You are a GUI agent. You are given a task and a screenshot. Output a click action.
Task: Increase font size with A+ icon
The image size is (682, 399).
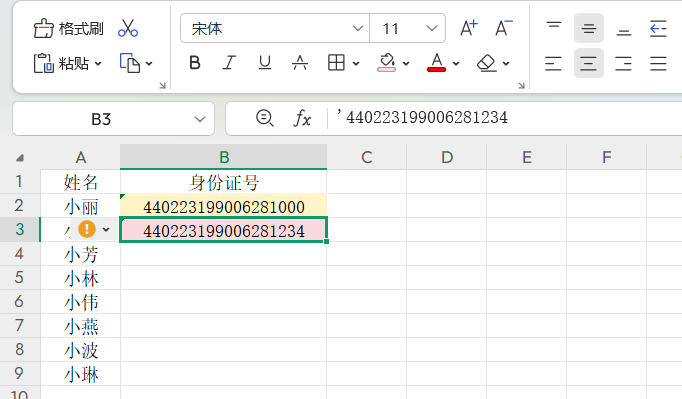pyautogui.click(x=469, y=28)
